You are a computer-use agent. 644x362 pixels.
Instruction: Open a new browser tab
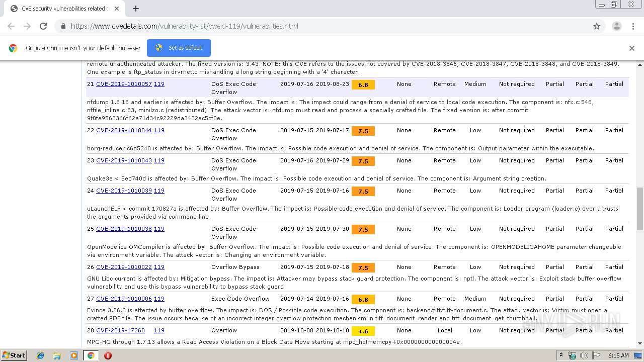pos(136,9)
